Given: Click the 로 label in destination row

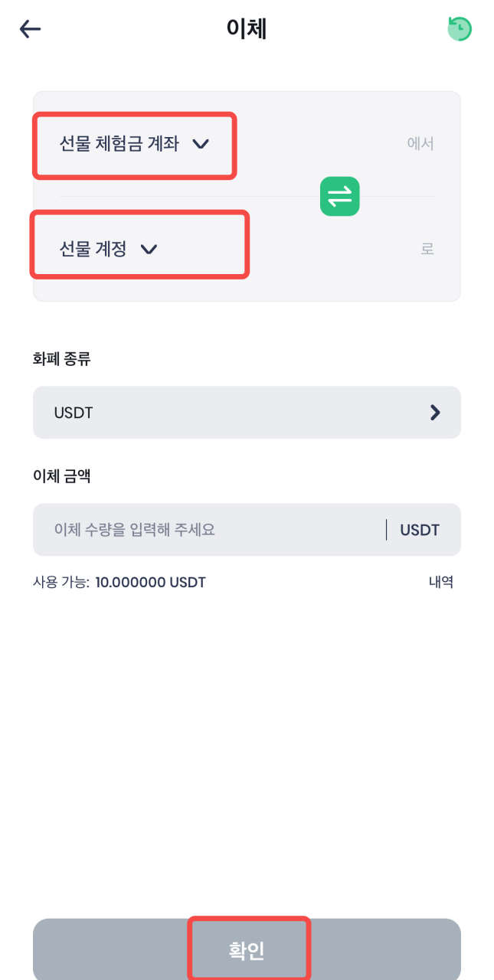Looking at the screenshot, I should click(427, 249).
